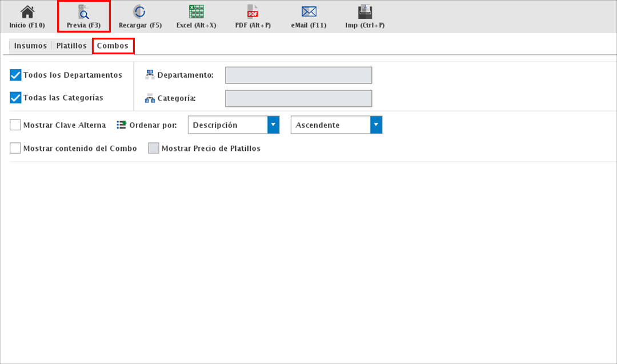The width and height of the screenshot is (617, 364).
Task: Enable Mostrar Clave Alterna checkbox
Action: tap(15, 125)
